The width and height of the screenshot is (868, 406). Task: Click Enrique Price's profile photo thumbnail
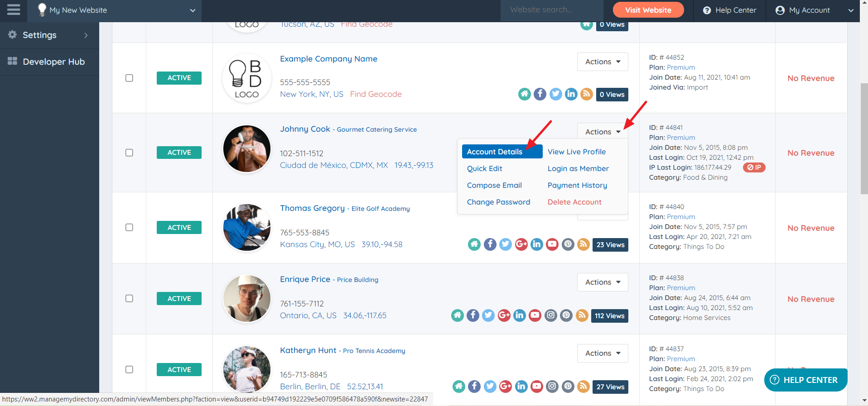pos(247,299)
